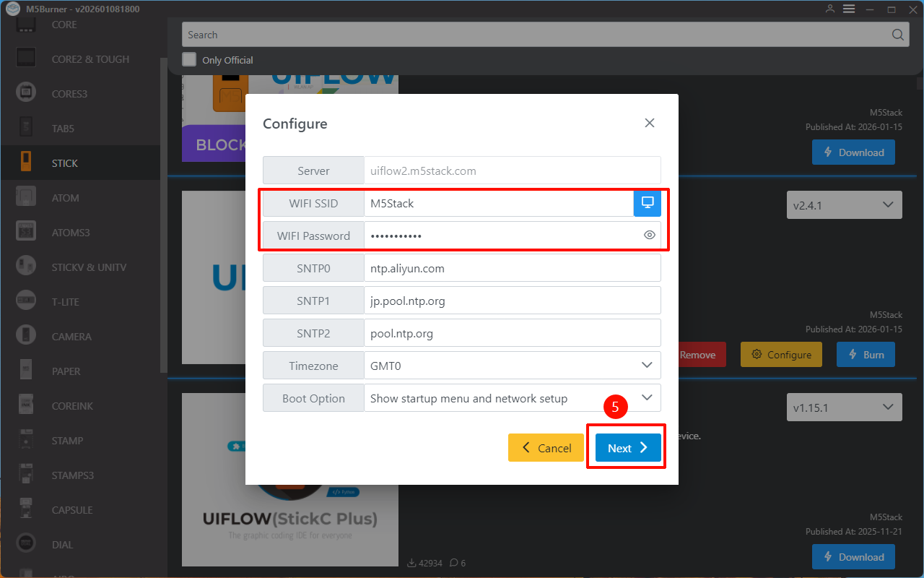Toggle the Only Official checkbox
Image resolution: width=924 pixels, height=578 pixels.
click(189, 59)
